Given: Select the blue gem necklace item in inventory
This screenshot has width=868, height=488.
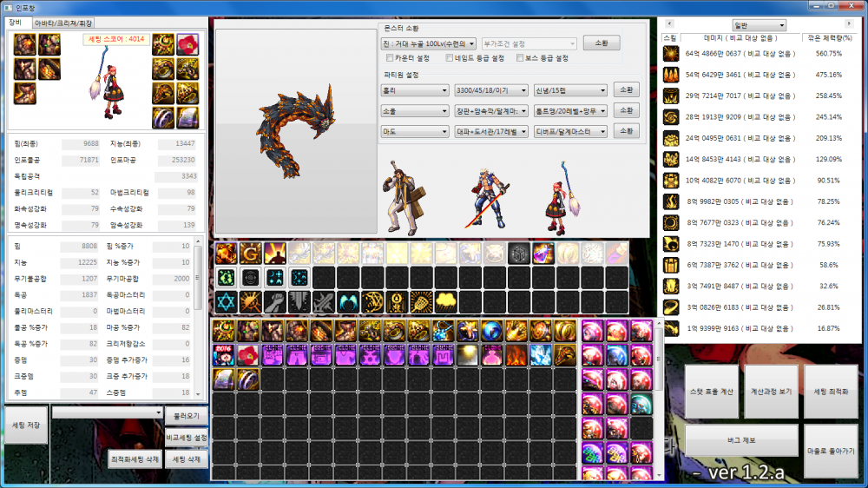Looking at the screenshot, I should click(x=443, y=331).
